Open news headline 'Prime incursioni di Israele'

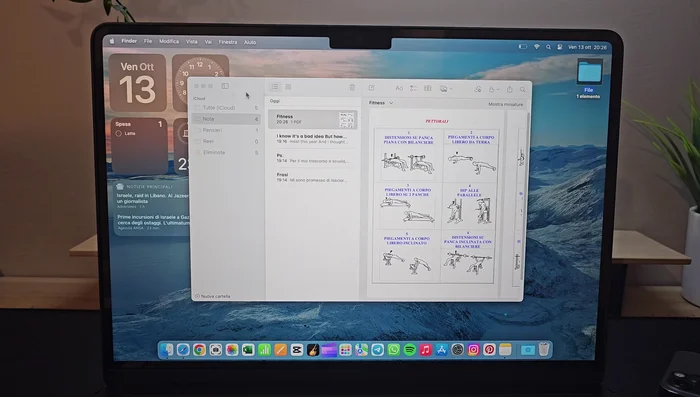153,220
